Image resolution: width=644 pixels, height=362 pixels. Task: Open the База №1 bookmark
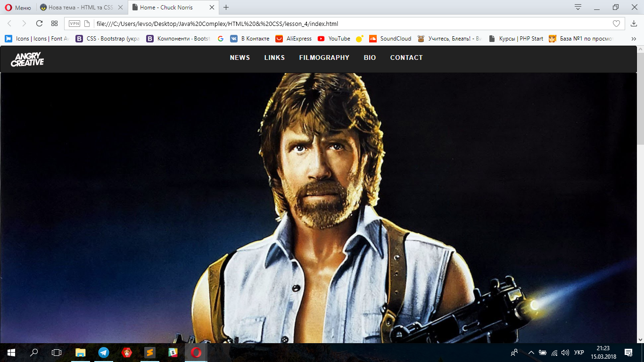point(581,39)
